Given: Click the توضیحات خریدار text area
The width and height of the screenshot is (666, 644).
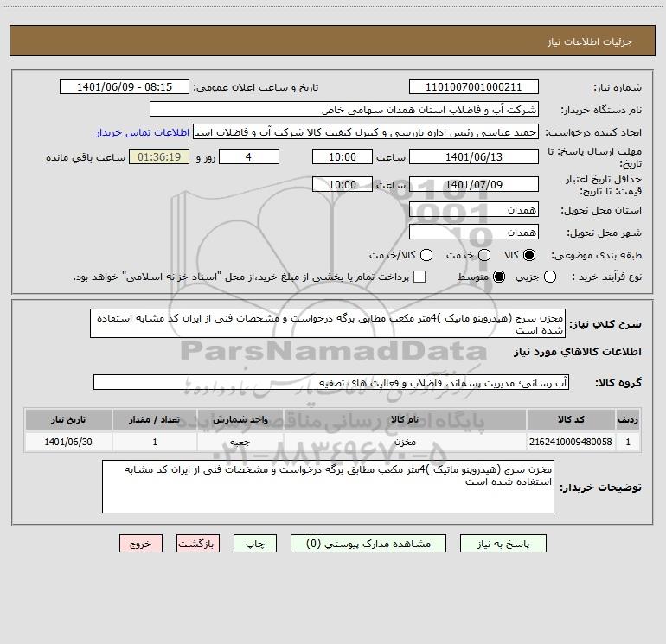Looking at the screenshot, I should point(329,487).
